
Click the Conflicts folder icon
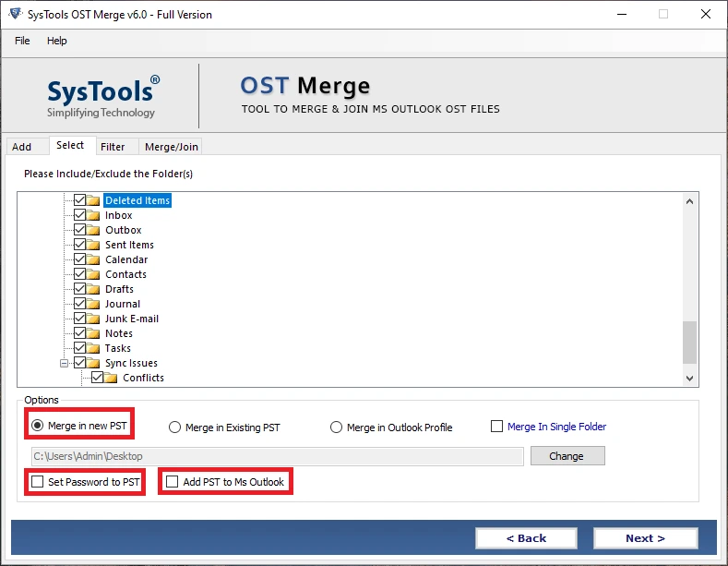[x=111, y=379]
